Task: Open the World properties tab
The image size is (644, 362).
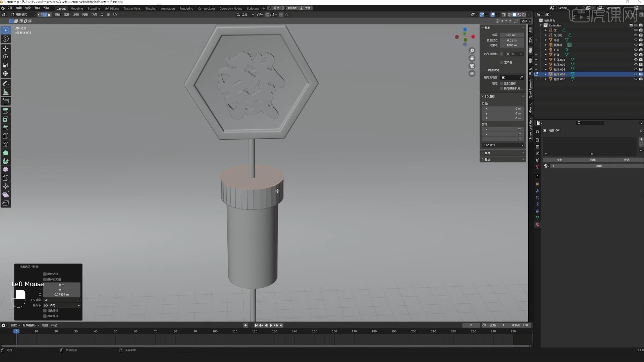Action: point(537,167)
